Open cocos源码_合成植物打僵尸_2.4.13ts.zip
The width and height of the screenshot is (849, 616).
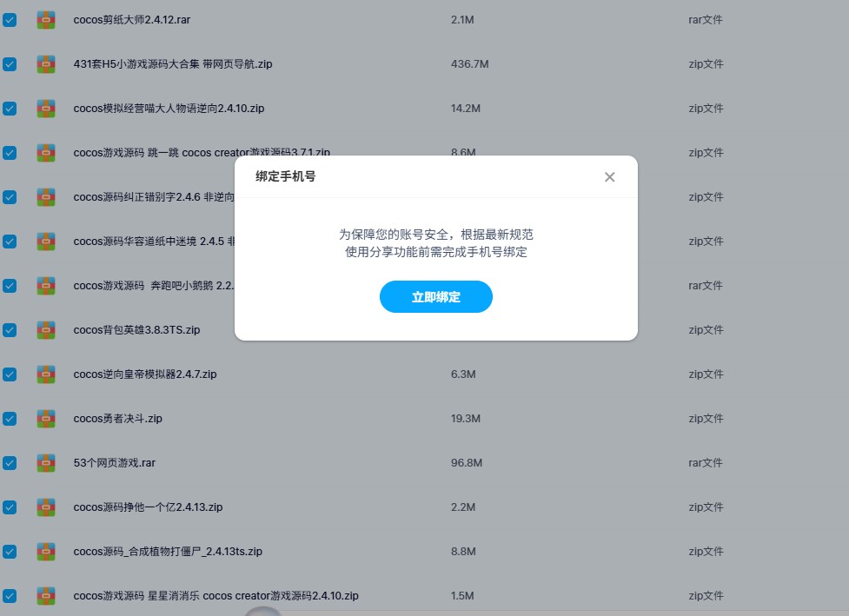coord(168,552)
